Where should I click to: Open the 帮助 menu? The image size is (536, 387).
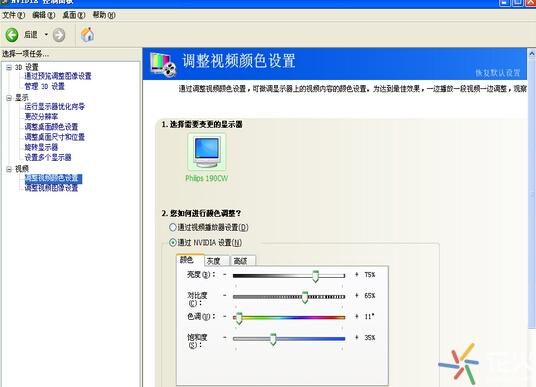104,15
